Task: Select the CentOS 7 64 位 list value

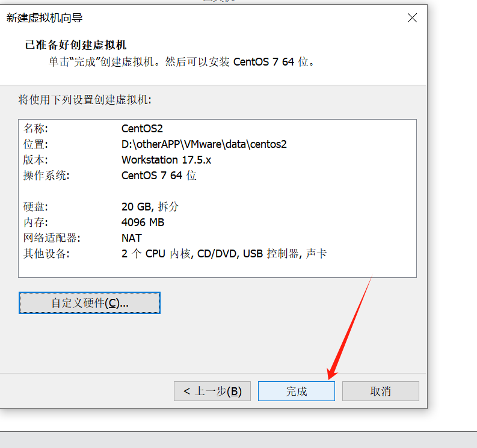Action: point(159,176)
